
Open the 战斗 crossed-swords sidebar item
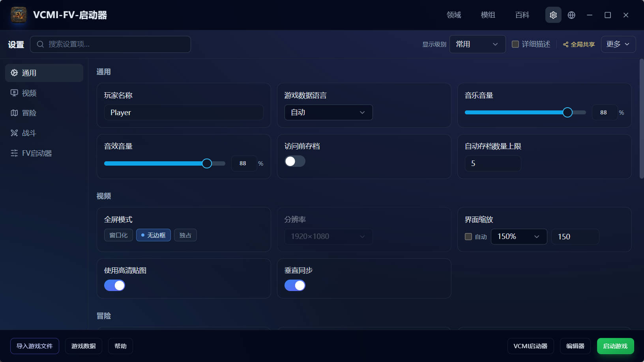(x=44, y=133)
